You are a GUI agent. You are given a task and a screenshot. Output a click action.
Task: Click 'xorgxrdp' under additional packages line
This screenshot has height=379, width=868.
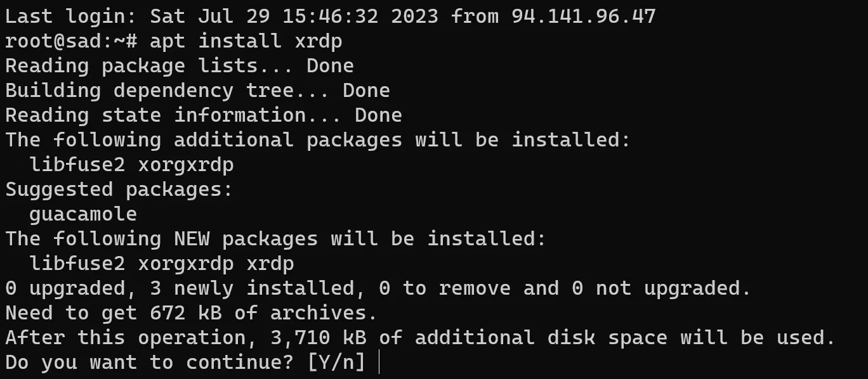[x=186, y=165]
